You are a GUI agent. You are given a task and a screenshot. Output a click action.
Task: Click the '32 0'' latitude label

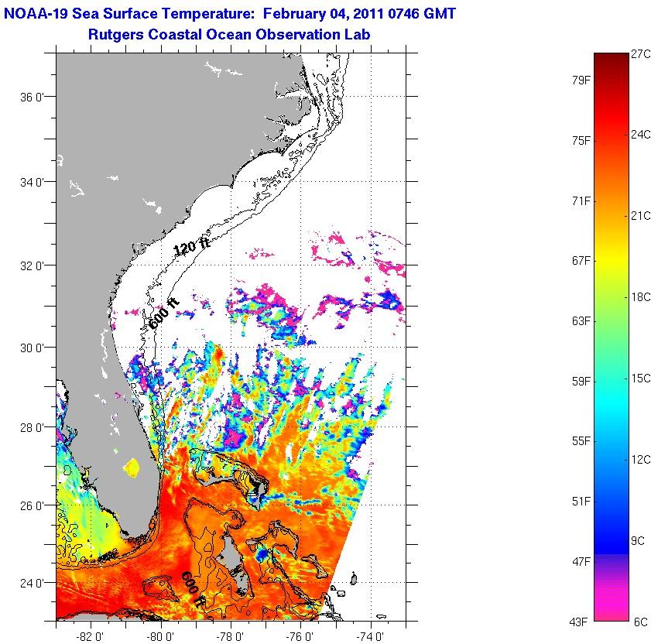tap(32, 265)
